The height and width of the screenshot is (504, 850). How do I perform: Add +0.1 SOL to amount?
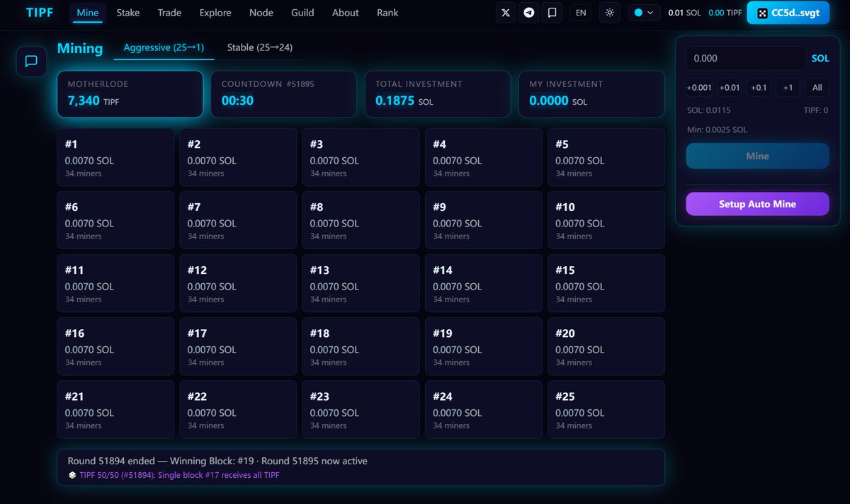759,88
